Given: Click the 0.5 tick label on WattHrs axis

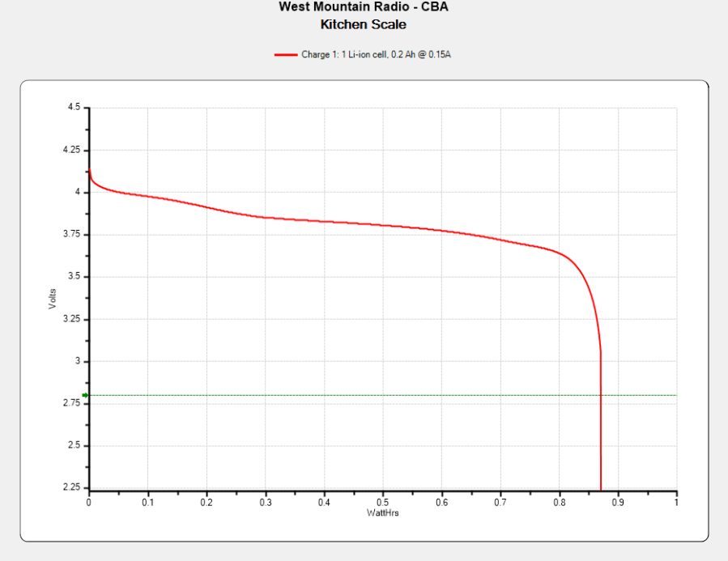Looking at the screenshot, I should (x=382, y=503).
